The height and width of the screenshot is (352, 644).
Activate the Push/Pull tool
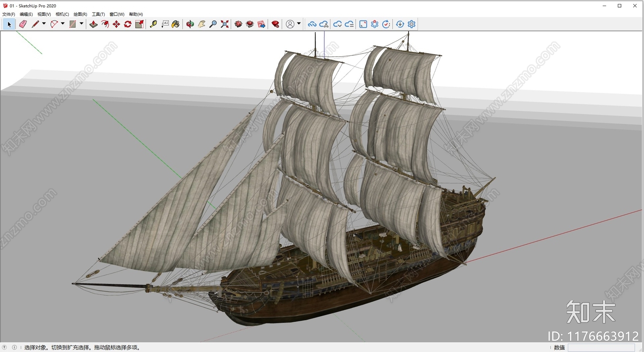coord(93,25)
